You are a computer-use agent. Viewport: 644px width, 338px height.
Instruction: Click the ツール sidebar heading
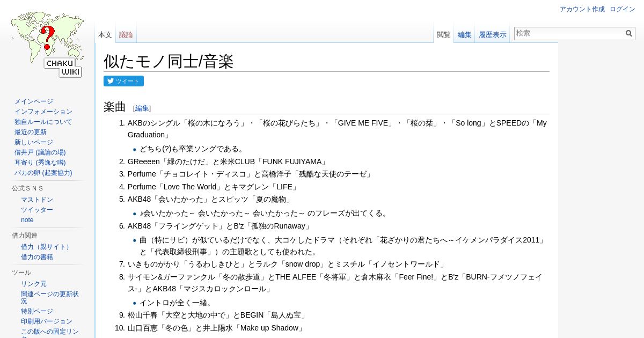click(21, 273)
